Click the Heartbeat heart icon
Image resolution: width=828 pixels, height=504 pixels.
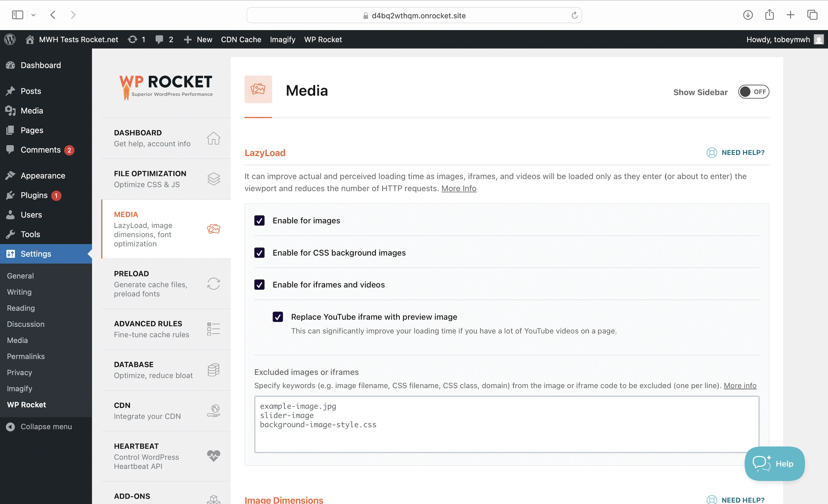coord(213,456)
